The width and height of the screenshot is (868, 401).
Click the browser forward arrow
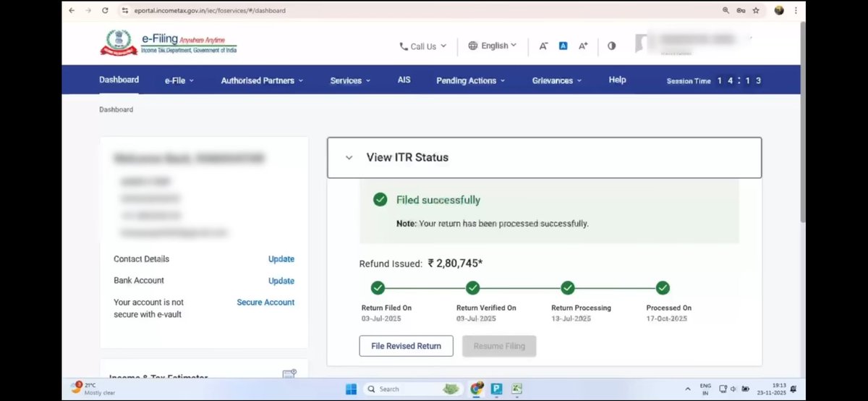pyautogui.click(x=88, y=11)
